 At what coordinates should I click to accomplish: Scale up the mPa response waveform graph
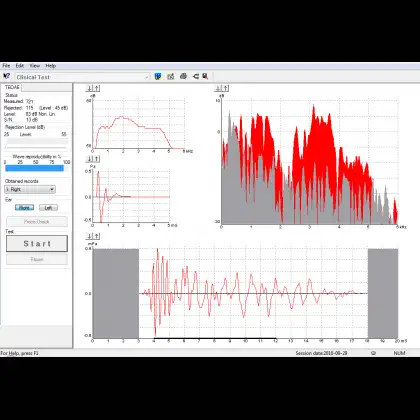pyautogui.click(x=96, y=236)
